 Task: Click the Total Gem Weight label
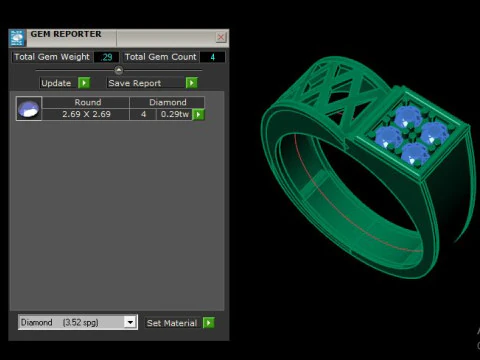[x=52, y=57]
